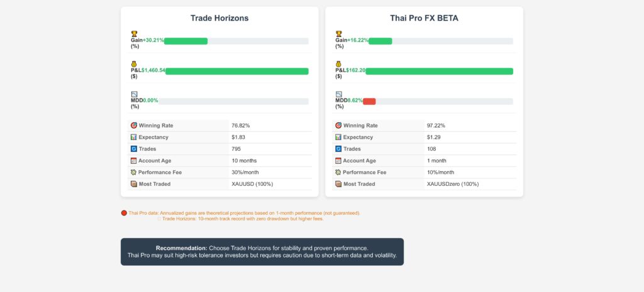Viewport: 644px width, 292px height.
Task: Click the 30%/month performance fee value
Action: 245,172
